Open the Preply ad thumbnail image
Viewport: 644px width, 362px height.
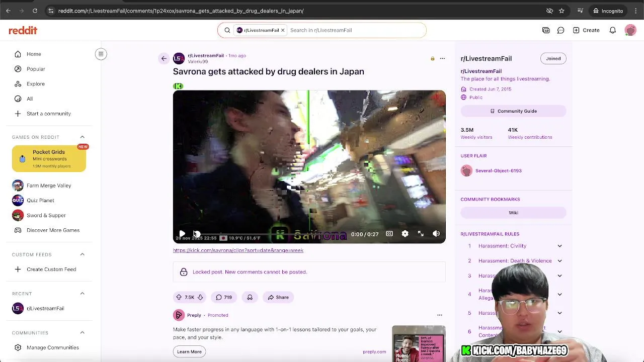click(419, 344)
